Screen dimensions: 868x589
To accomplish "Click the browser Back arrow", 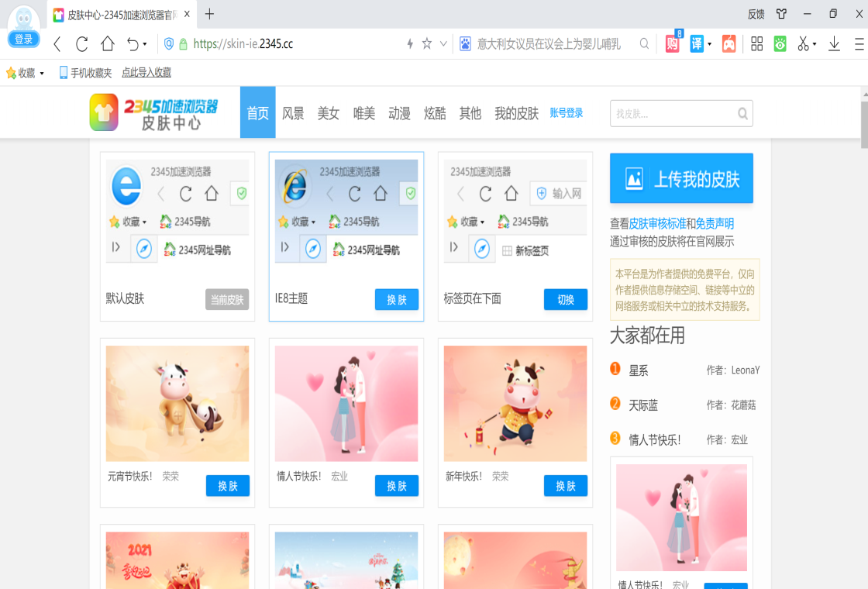I will (x=57, y=43).
